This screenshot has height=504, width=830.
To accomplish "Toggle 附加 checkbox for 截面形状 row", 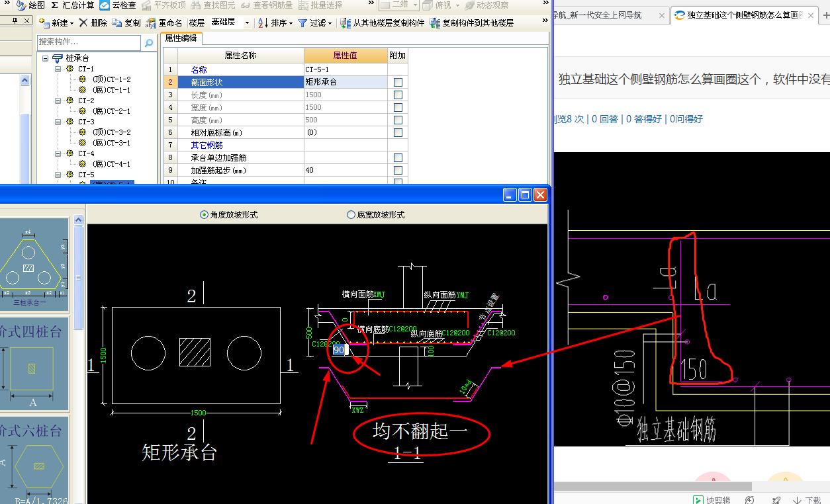I will 398,83.
